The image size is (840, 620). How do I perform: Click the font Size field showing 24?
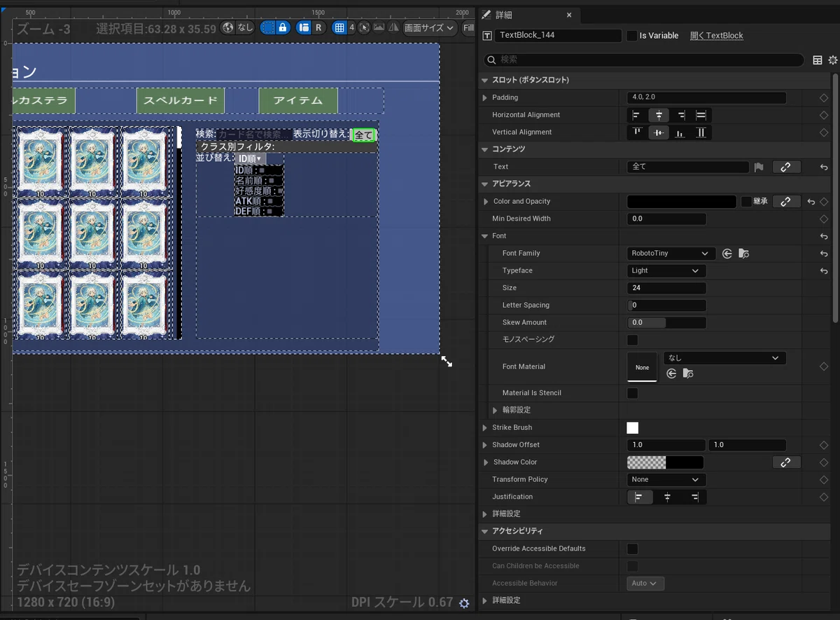click(666, 288)
